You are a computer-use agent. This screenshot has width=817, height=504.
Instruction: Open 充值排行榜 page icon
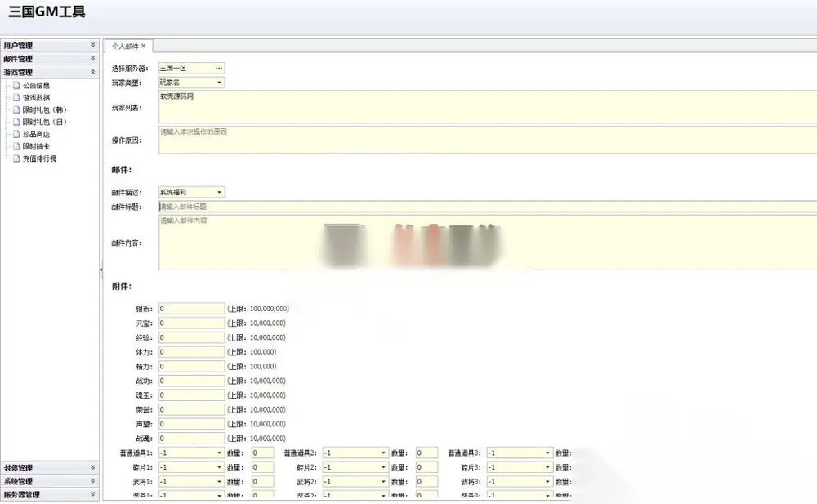pos(16,158)
